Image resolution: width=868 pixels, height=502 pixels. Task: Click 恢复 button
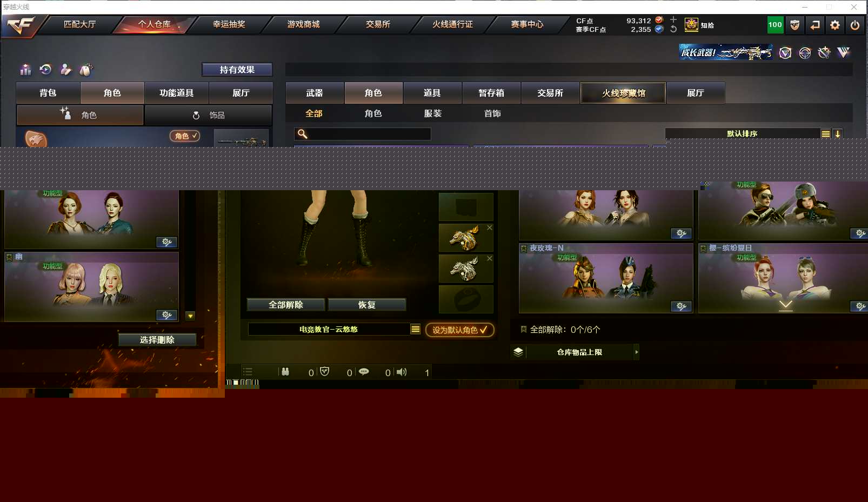(367, 305)
